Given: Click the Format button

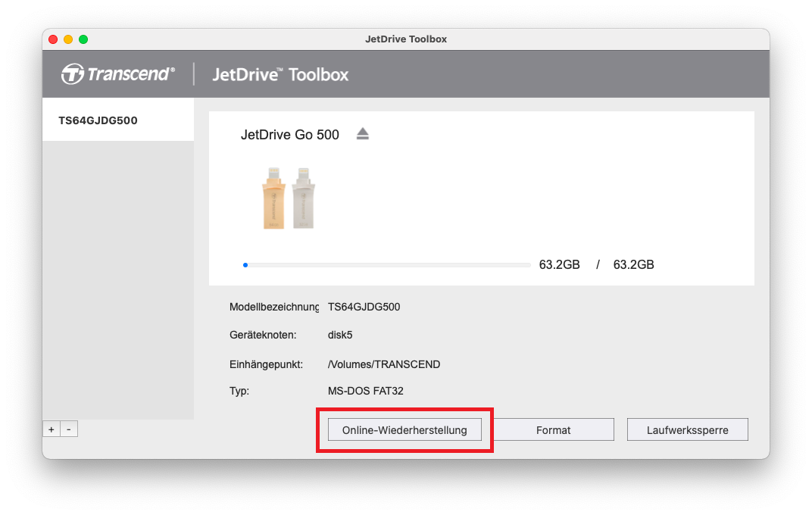Looking at the screenshot, I should click(553, 429).
